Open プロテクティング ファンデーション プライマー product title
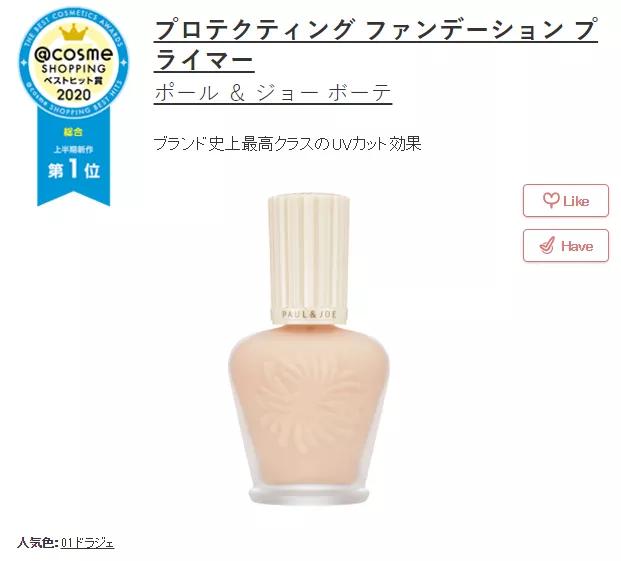Viewport: 621px width, 561px height. tap(375, 45)
